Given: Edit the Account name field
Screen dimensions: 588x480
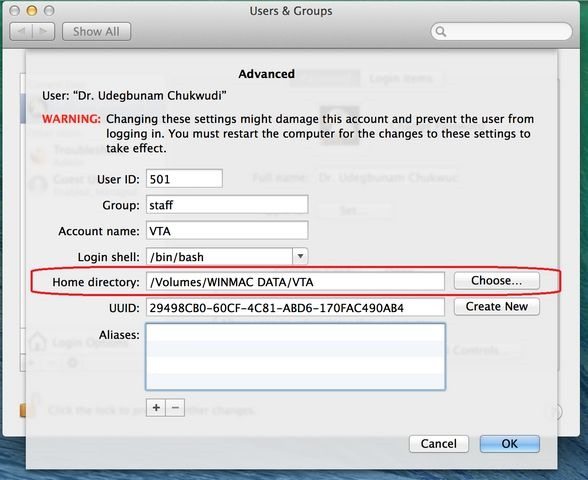Looking at the screenshot, I should [227, 230].
